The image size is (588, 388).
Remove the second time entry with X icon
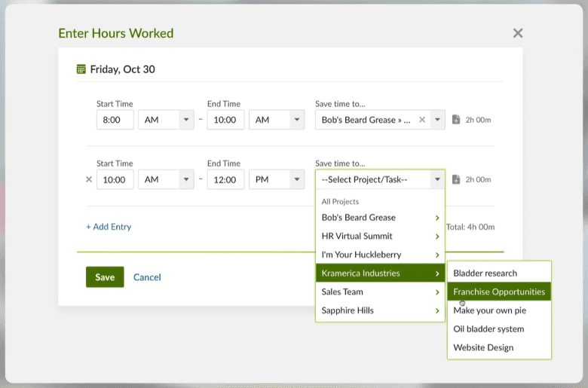point(89,179)
